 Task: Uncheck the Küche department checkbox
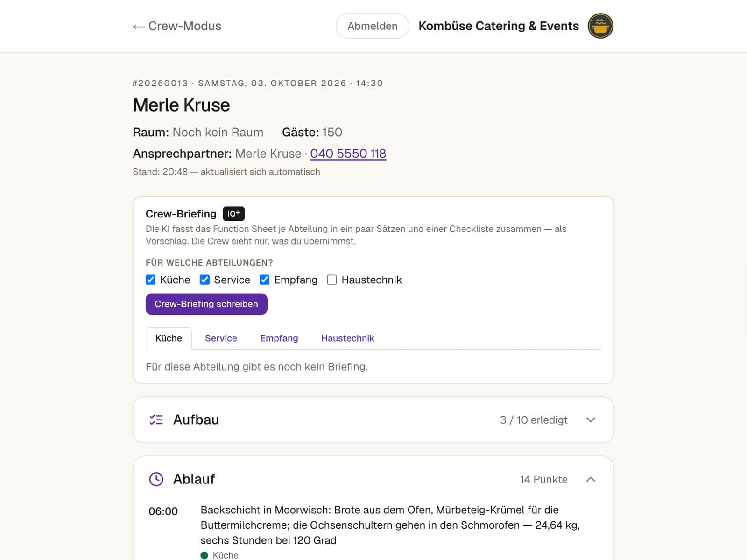(x=150, y=280)
